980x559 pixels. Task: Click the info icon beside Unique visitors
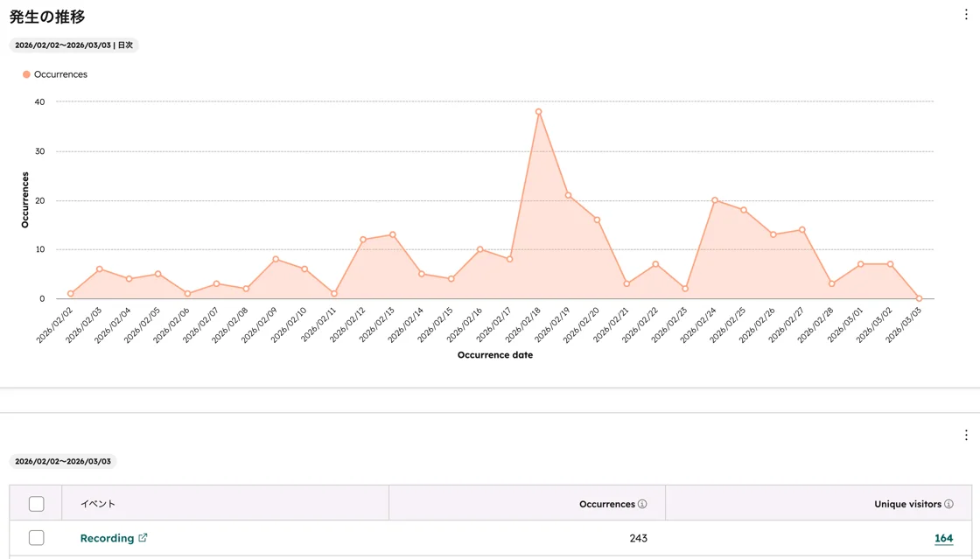point(948,504)
